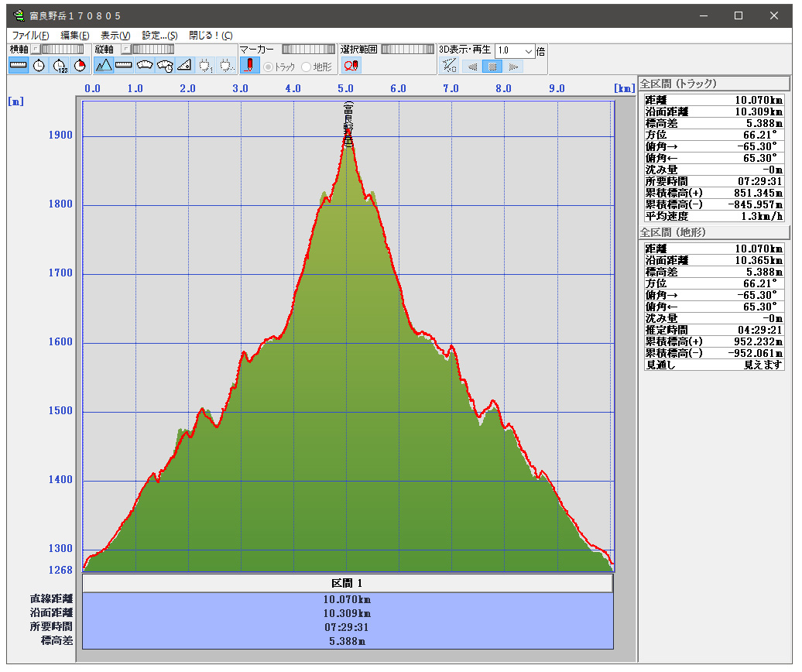Screen dimensions: 802x672
Task: Open the 表示(V) menu
Action: pos(115,36)
